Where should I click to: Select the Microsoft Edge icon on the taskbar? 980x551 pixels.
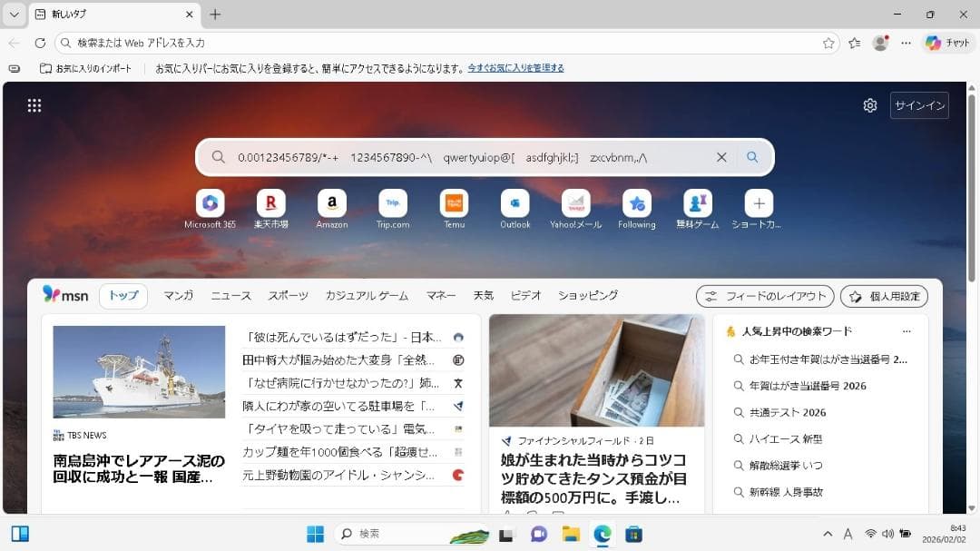point(602,534)
